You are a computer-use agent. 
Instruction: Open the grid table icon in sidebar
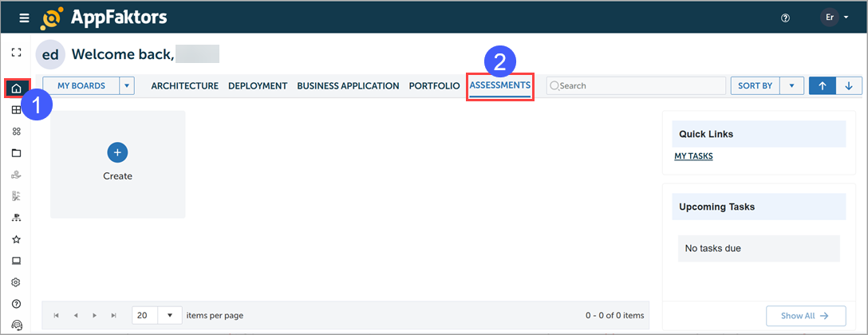pyautogui.click(x=16, y=110)
